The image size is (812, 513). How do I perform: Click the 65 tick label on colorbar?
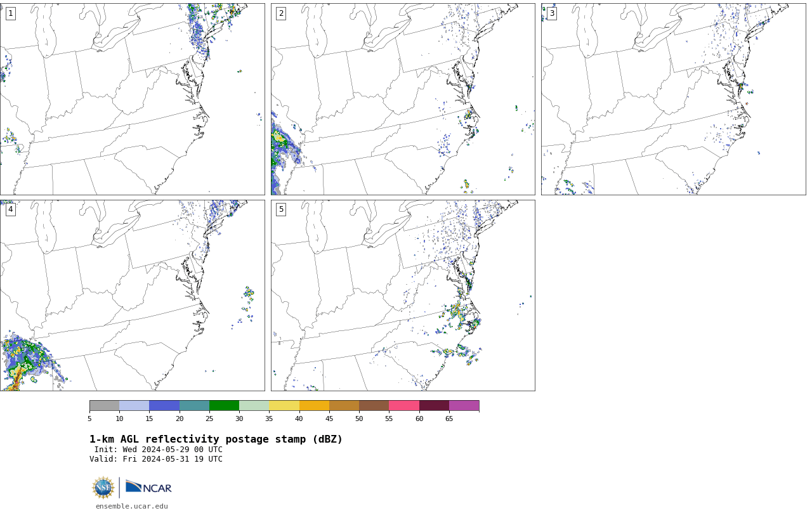click(x=449, y=419)
